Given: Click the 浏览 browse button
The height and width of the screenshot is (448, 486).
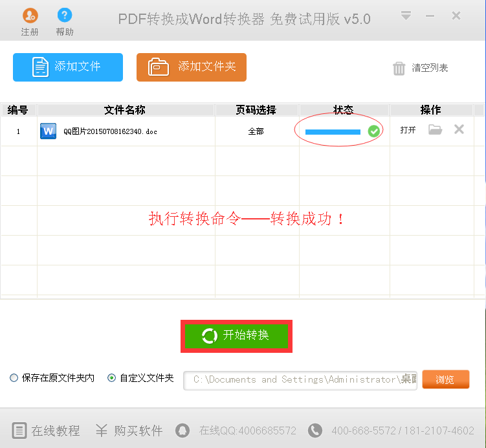Looking at the screenshot, I should [x=446, y=379].
